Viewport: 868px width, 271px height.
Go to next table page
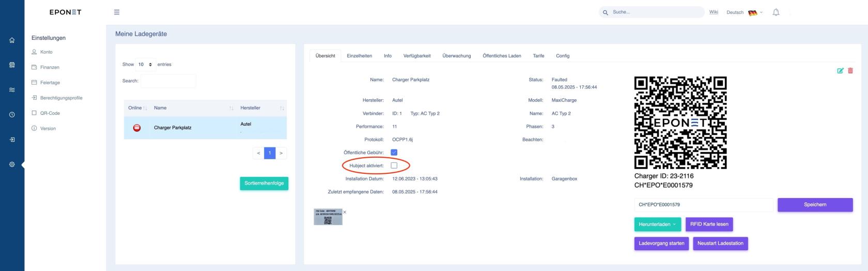click(x=281, y=153)
